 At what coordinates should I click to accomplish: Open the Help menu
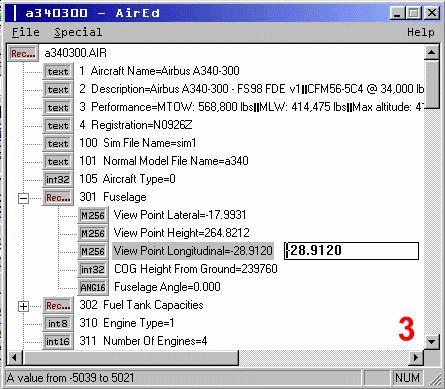[421, 32]
